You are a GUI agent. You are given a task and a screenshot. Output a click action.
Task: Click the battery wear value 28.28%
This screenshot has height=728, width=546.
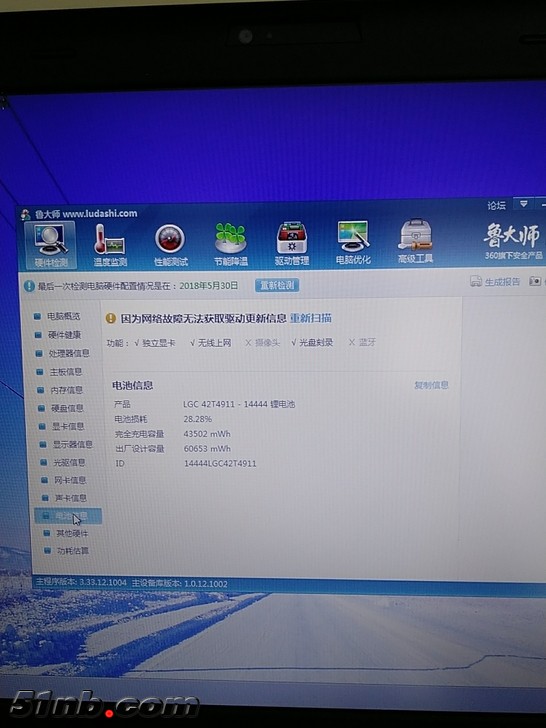tap(197, 419)
